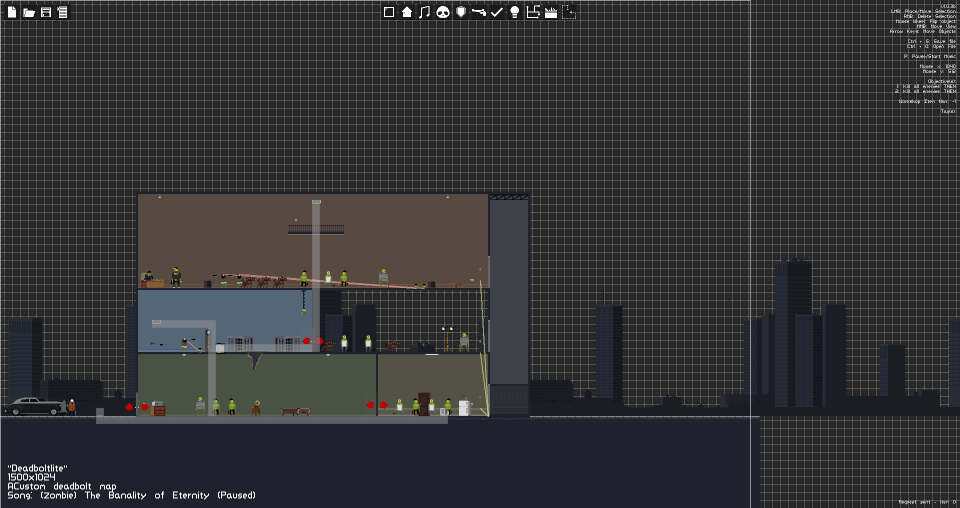This screenshot has width=960, height=508.
Task: Click the 1500x1024 map size text
Action: pyautogui.click(x=31, y=477)
